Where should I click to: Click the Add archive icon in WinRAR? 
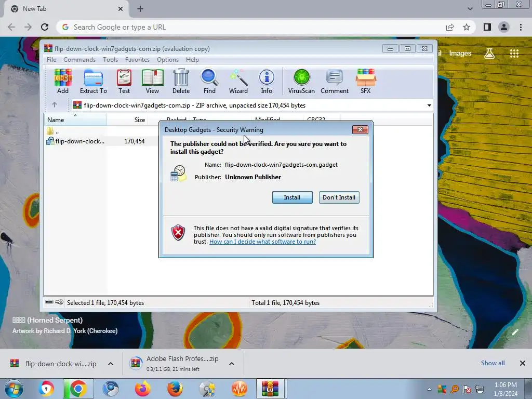pos(63,82)
